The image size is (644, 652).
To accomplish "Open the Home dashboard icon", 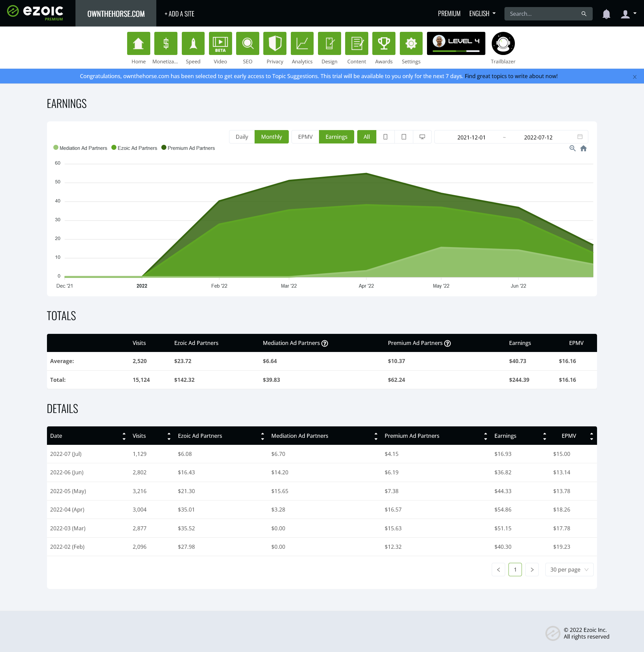I will (x=139, y=43).
